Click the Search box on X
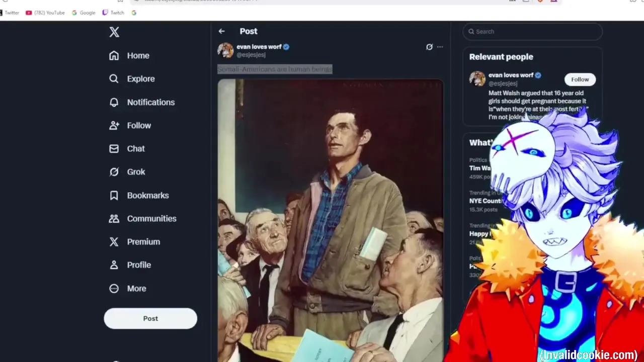Screen dimensions: 644x362 (532, 31)
